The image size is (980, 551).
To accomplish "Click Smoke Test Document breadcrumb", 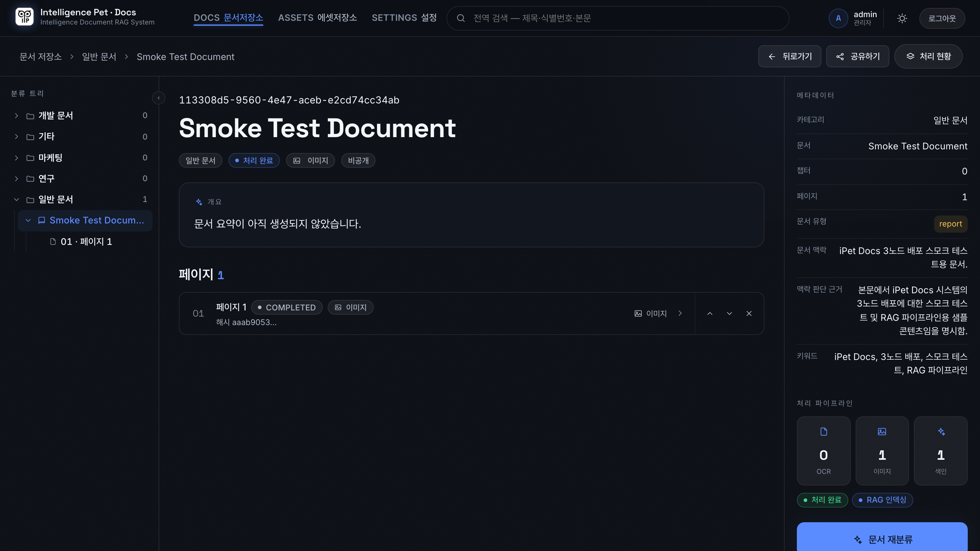I will point(185,57).
